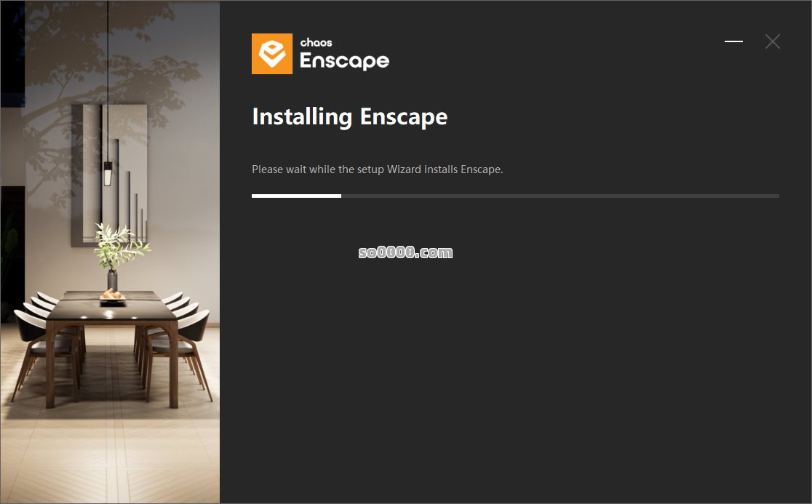
Task: Click the fruit bowl on the table
Action: pos(112,295)
